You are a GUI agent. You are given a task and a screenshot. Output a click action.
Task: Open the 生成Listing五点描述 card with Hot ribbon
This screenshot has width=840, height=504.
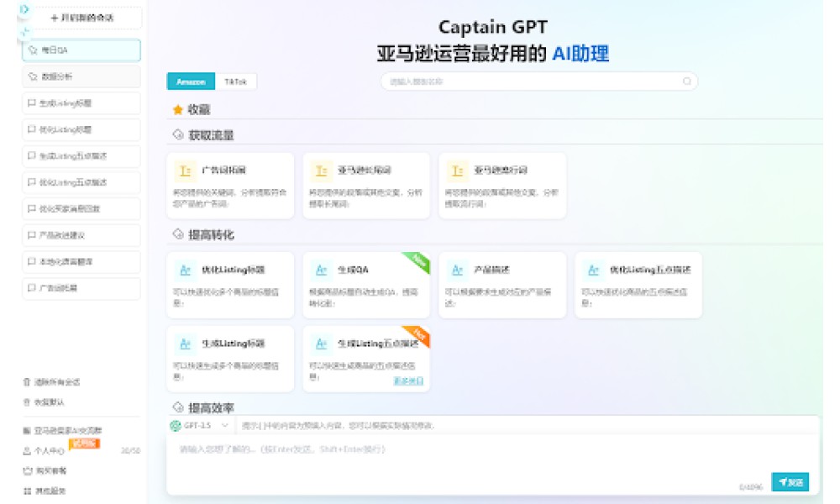366,359
